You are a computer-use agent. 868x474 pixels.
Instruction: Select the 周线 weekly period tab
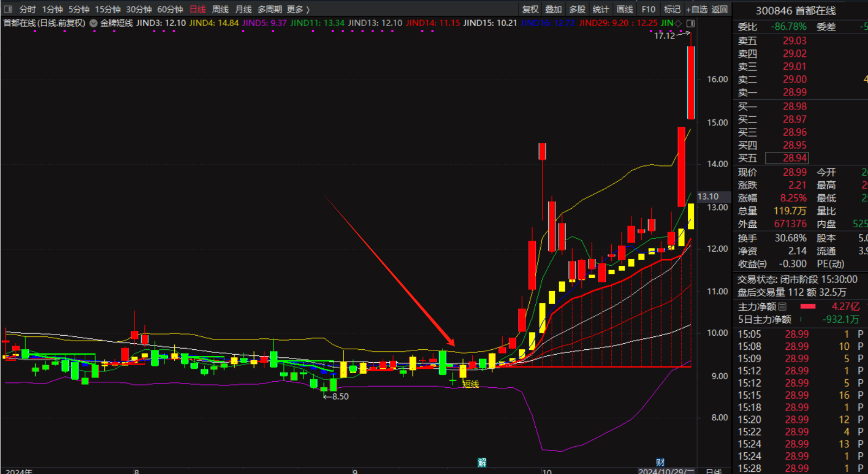point(220,9)
